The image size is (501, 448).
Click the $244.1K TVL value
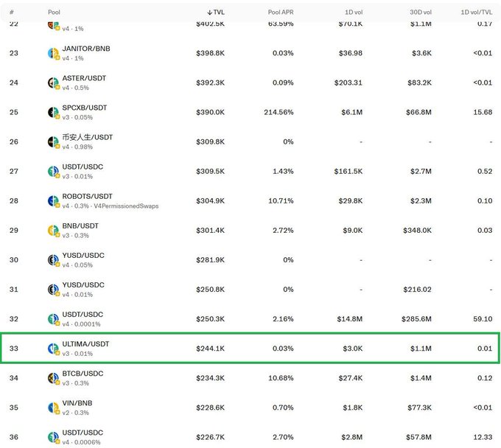[210, 349]
